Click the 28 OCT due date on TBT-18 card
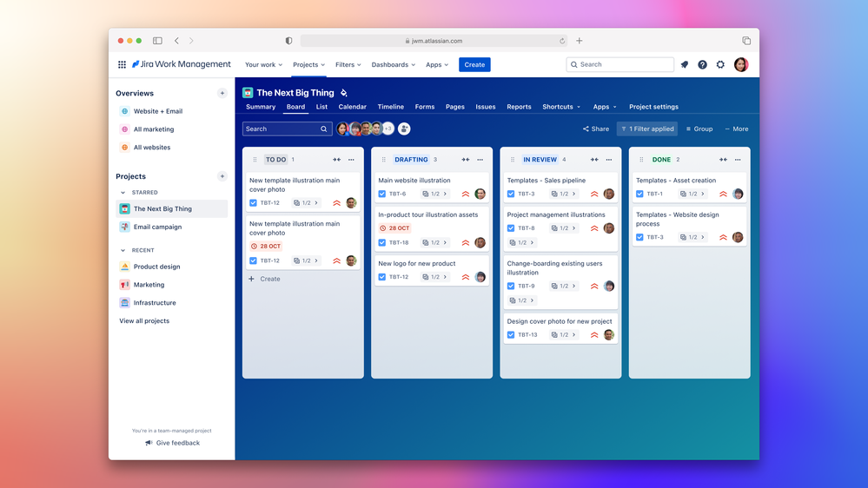Image resolution: width=868 pixels, height=488 pixels. tap(394, 228)
